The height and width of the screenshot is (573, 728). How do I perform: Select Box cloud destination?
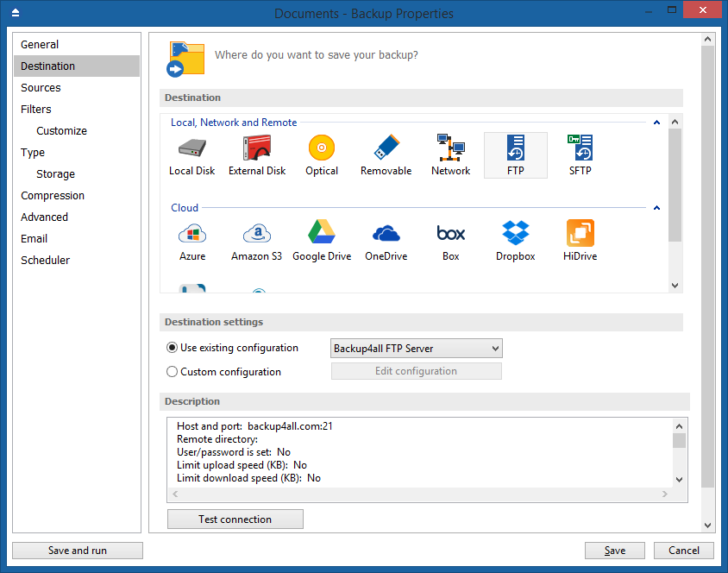[x=450, y=241]
